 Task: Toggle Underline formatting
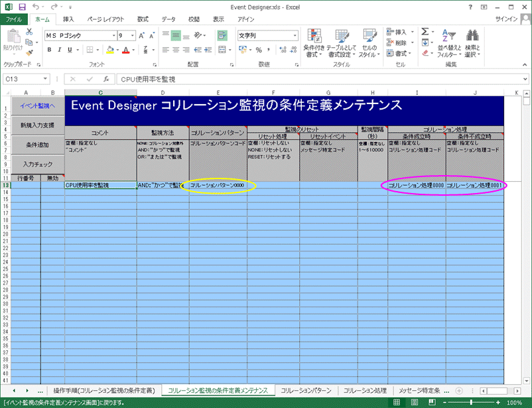pyautogui.click(x=70, y=50)
